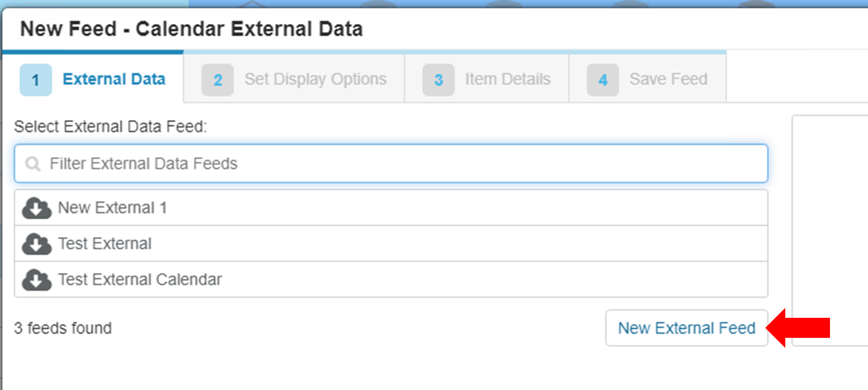Screen dimensions: 868x390
Task: Switch to the External Data tab
Action: [114, 79]
